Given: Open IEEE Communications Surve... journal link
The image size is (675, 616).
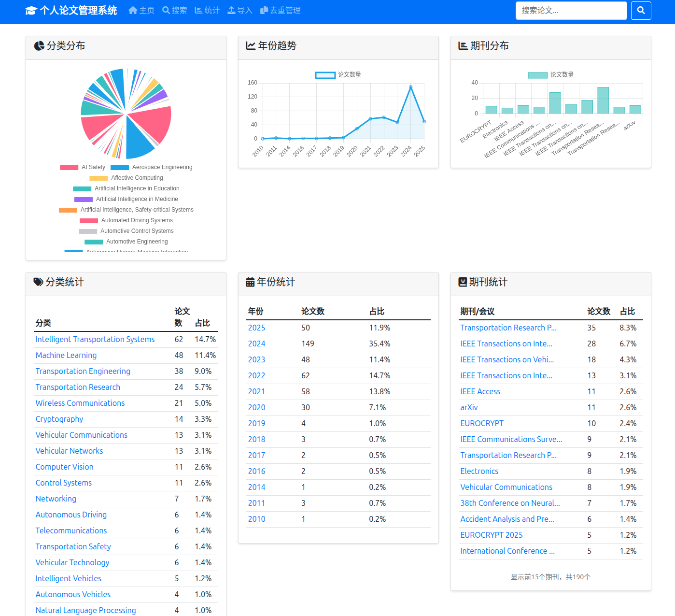Looking at the screenshot, I should (x=511, y=440).
